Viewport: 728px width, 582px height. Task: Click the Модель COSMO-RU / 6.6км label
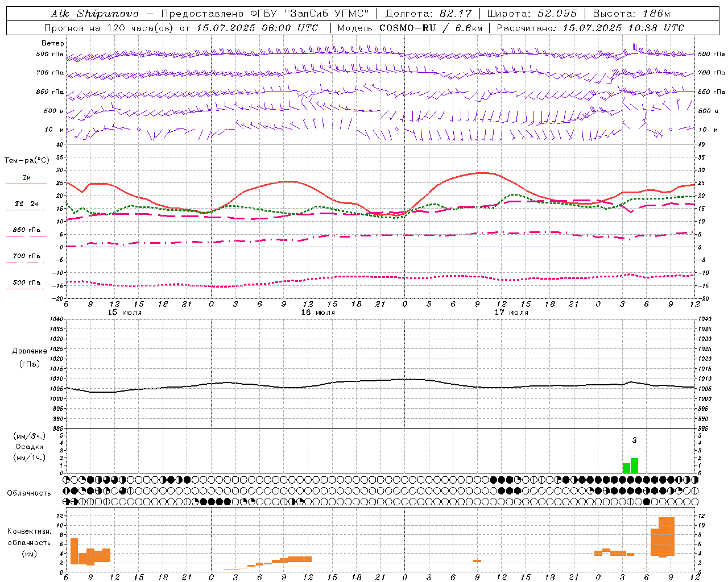click(410, 28)
